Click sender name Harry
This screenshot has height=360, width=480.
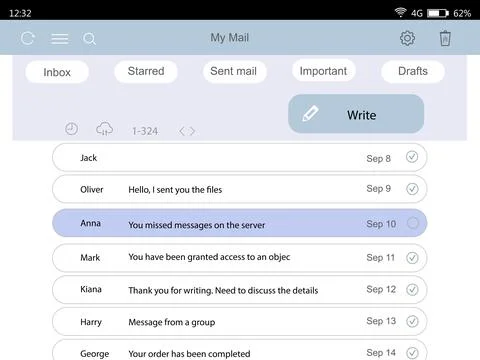tap(91, 322)
